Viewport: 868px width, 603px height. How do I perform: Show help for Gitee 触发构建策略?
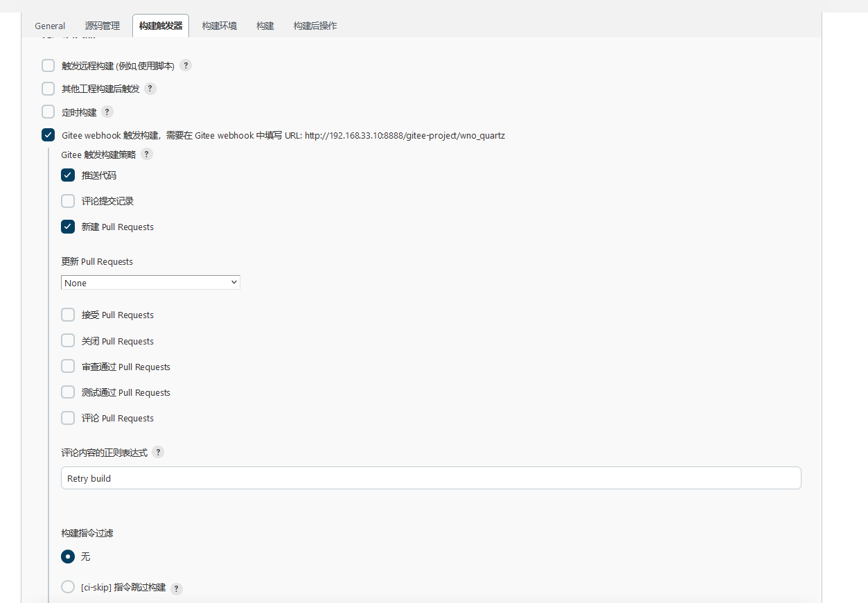point(147,155)
